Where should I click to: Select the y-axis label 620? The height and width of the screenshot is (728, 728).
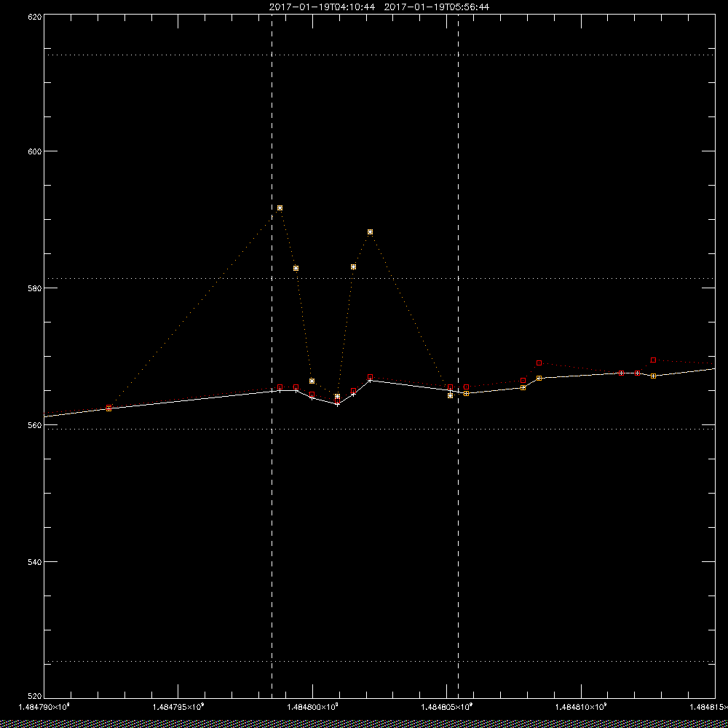point(35,16)
